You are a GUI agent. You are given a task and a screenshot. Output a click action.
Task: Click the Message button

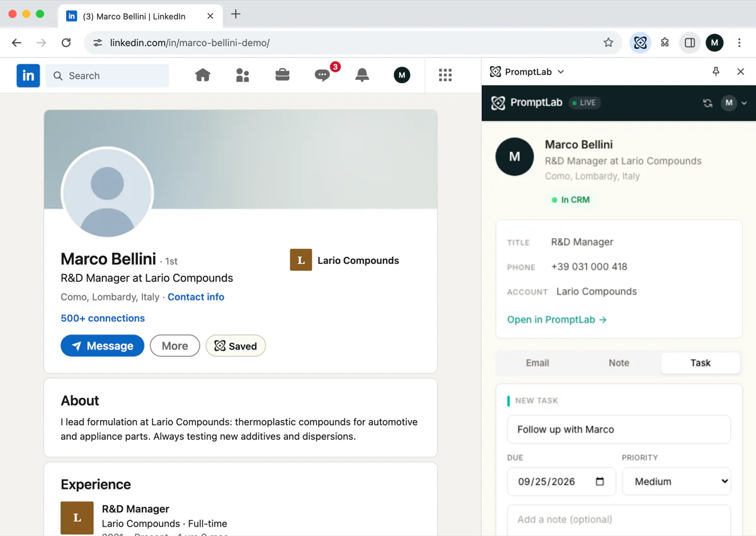pyautogui.click(x=102, y=346)
